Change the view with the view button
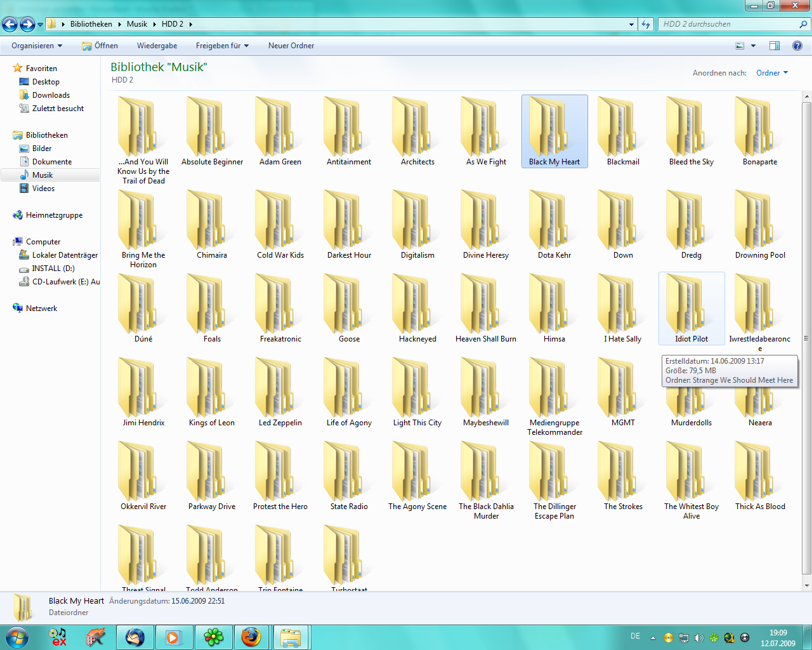 pos(740,46)
